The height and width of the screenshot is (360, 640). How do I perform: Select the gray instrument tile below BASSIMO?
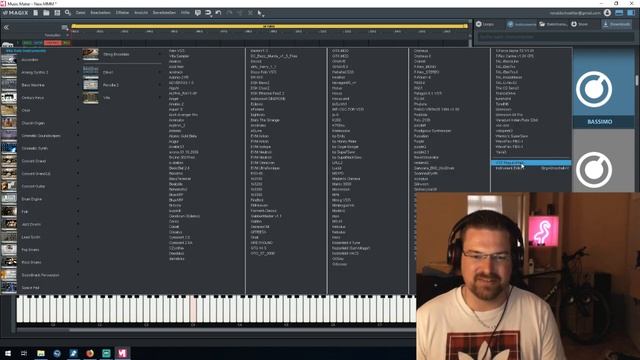(x=603, y=161)
